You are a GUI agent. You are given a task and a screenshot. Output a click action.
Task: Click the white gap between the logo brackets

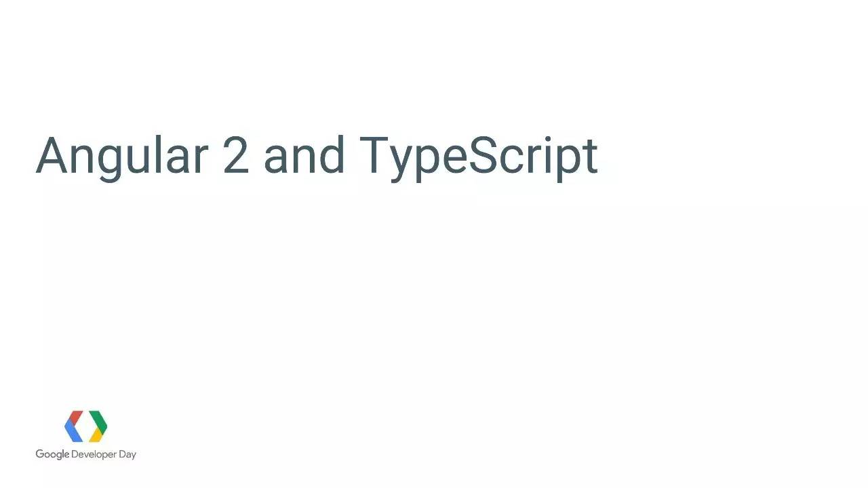point(85,426)
